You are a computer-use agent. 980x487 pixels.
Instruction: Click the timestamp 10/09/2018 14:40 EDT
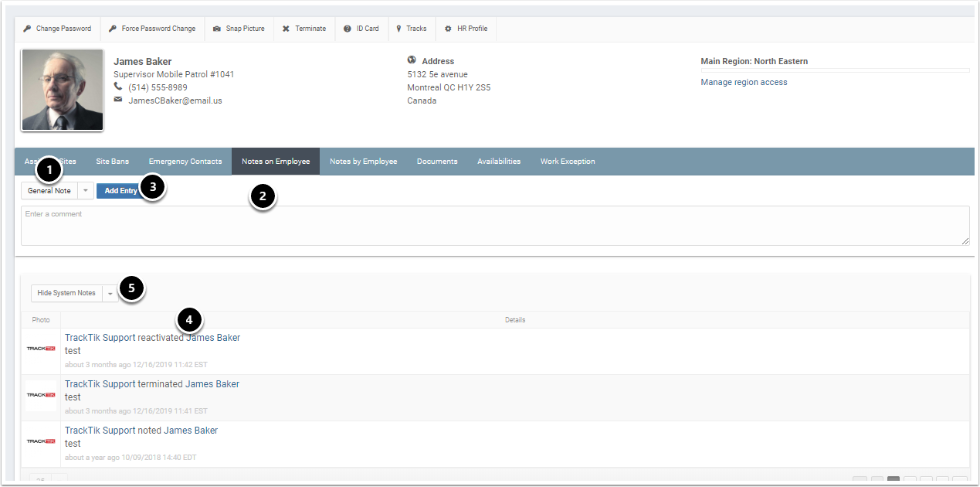pos(159,458)
